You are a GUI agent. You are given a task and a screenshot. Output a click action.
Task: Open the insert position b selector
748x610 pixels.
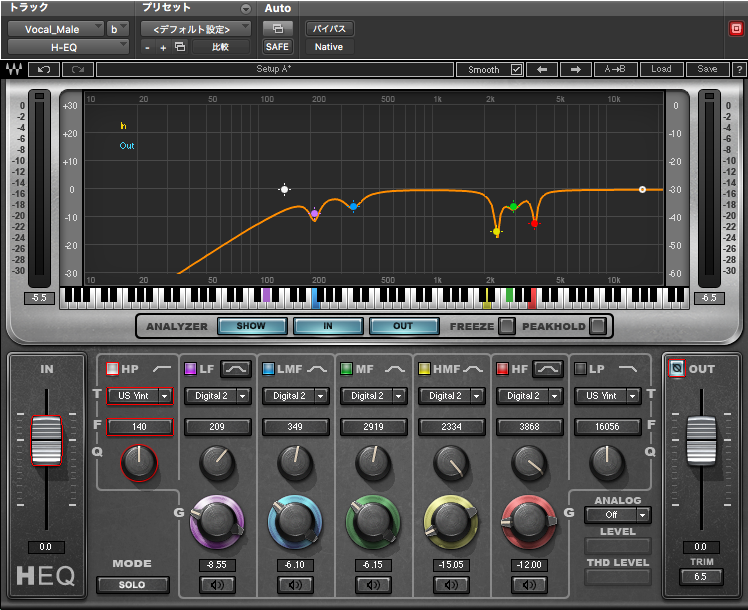[x=117, y=29]
